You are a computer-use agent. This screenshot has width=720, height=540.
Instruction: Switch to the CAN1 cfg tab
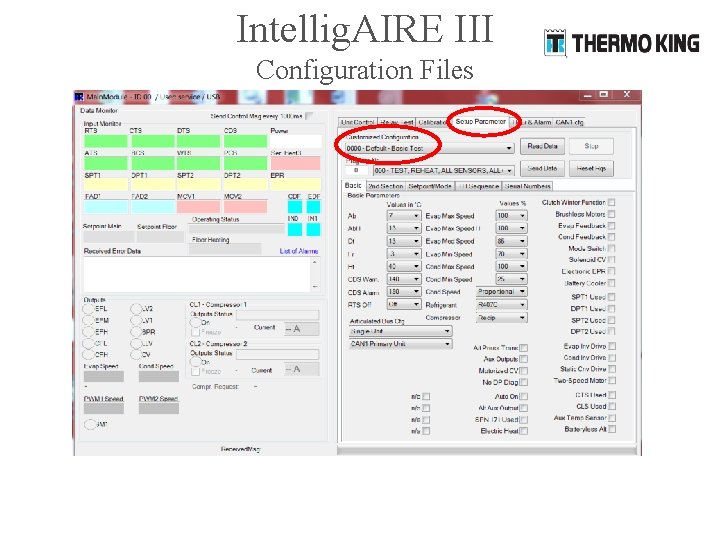(x=569, y=122)
